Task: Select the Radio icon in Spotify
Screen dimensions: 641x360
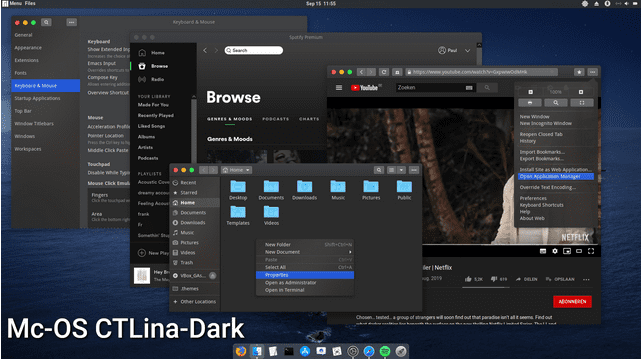Action: pyautogui.click(x=142, y=79)
